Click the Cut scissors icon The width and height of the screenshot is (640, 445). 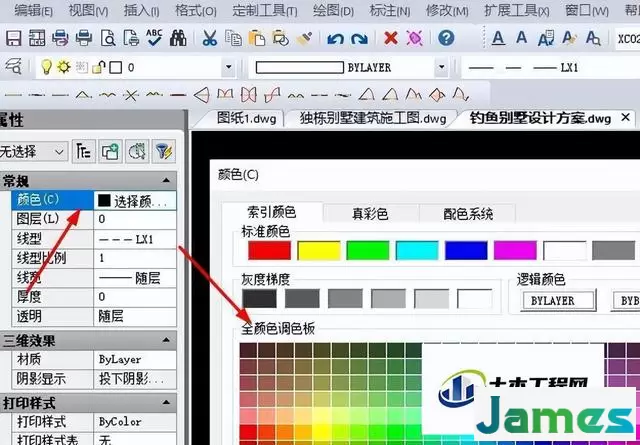[x=209, y=38]
